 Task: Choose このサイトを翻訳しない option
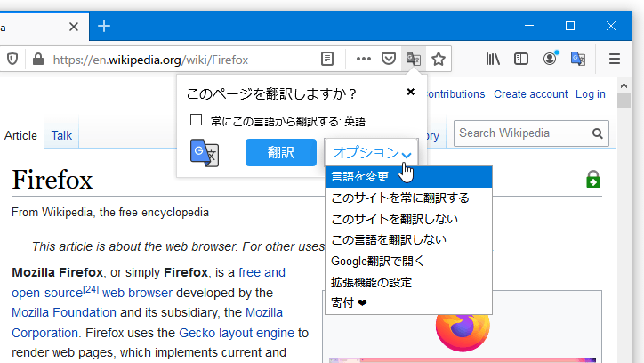(408, 219)
